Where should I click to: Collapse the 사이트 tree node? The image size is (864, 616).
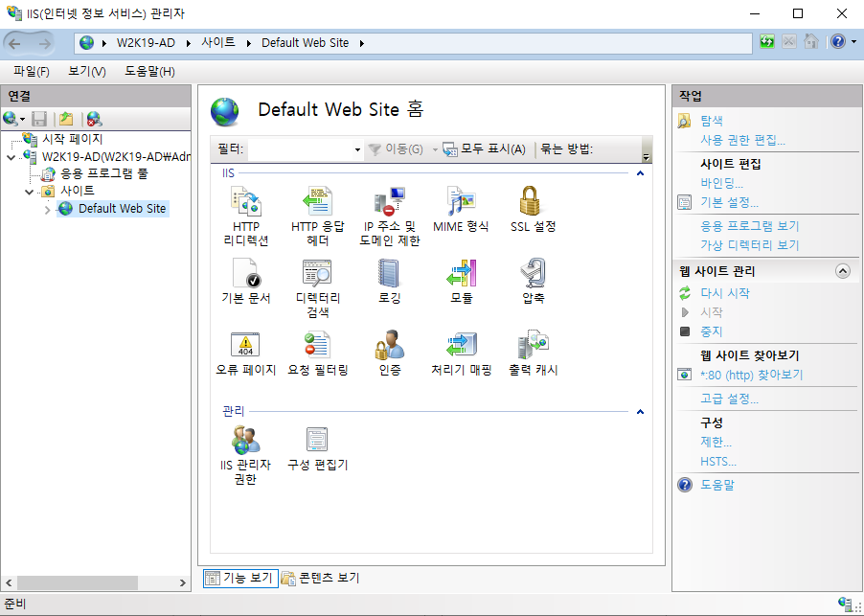pos(29,192)
